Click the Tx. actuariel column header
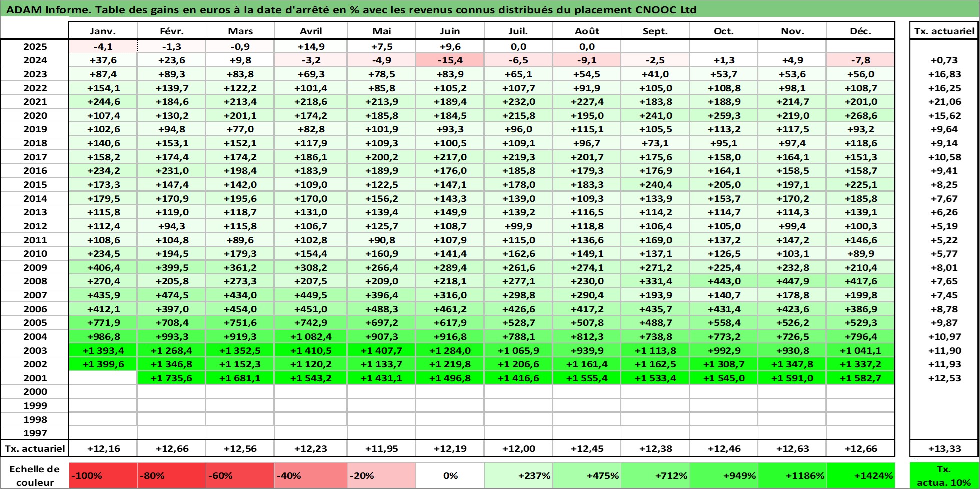The width and height of the screenshot is (980, 489). (x=944, y=31)
